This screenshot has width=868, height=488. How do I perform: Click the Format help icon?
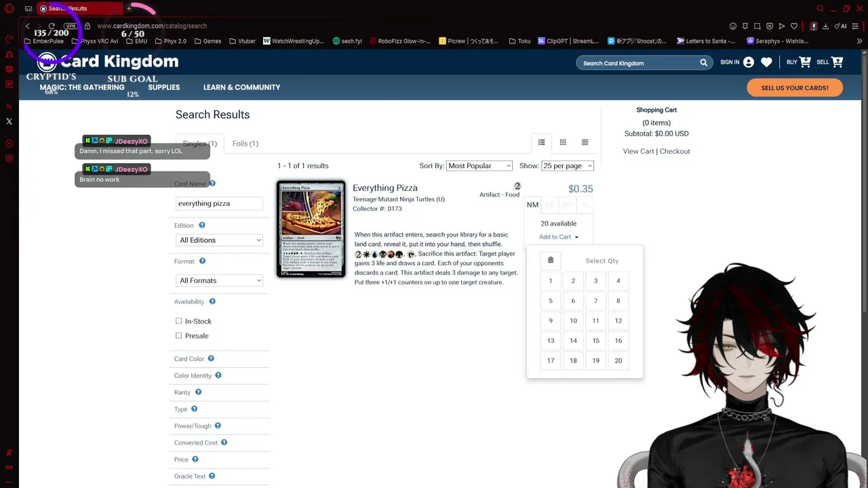pos(202,261)
